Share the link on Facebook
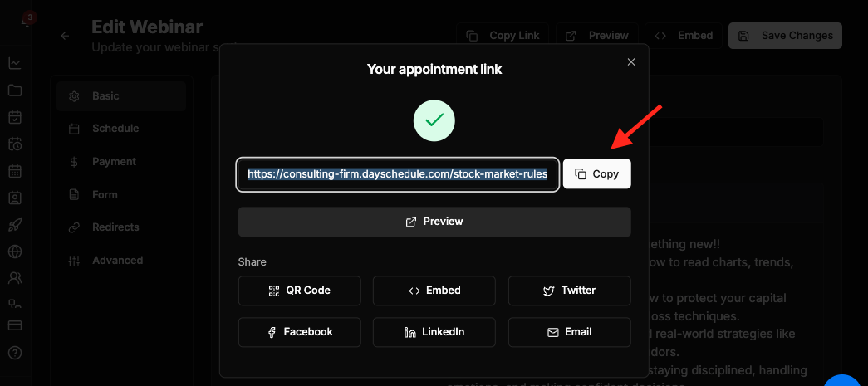 (x=300, y=332)
